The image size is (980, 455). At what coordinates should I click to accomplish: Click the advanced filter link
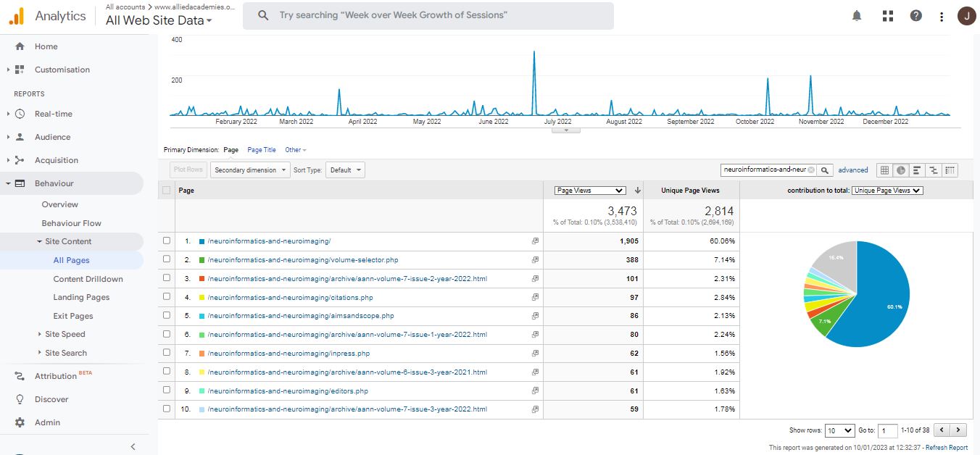(852, 170)
